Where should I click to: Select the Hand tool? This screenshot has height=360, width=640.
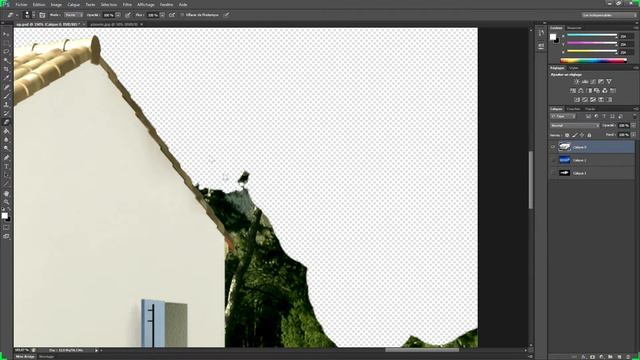(6, 193)
